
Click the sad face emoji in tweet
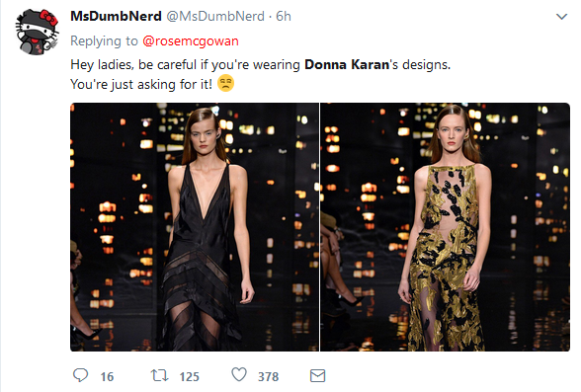[225, 83]
